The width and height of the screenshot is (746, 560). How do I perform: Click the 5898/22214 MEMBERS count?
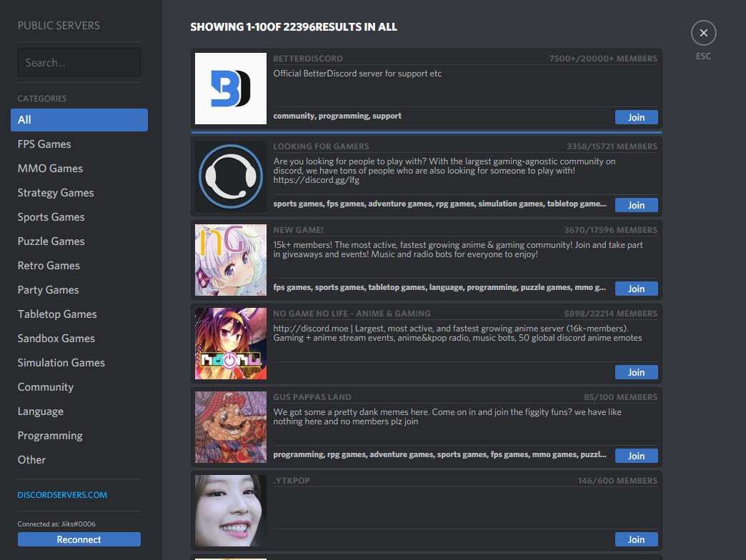611,314
